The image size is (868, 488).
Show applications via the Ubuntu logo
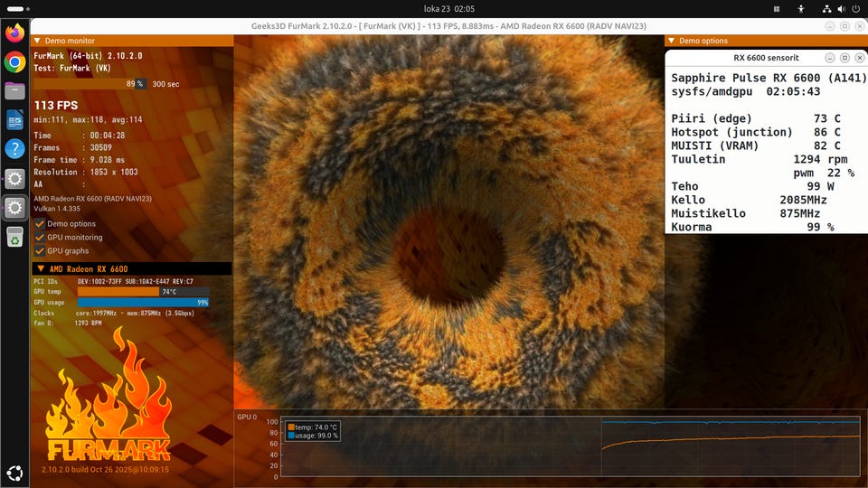tap(15, 473)
